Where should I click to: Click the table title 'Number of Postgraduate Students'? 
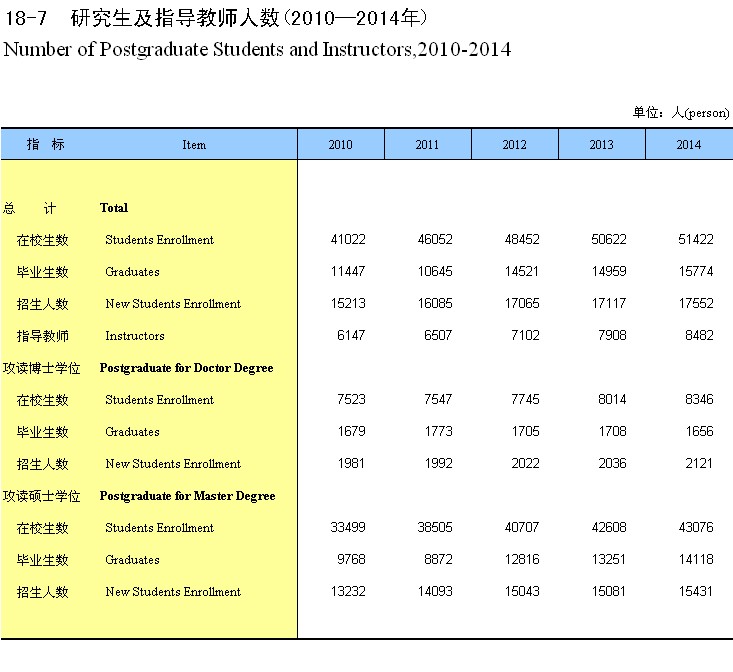click(258, 49)
